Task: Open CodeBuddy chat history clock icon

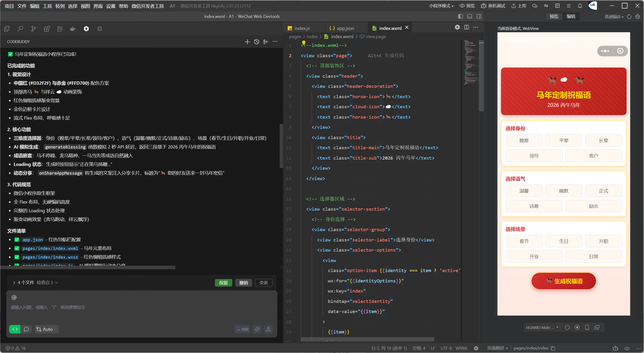Action: 257,42
